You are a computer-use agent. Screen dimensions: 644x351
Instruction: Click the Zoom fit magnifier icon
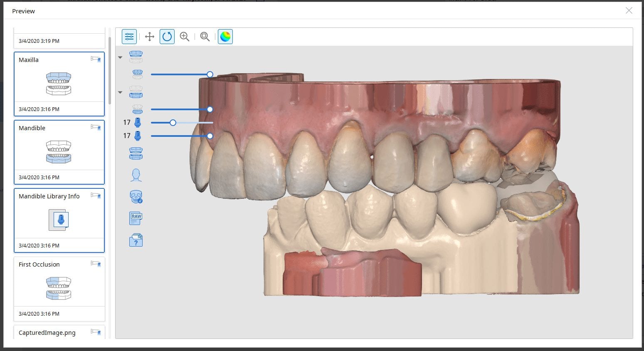(x=205, y=37)
